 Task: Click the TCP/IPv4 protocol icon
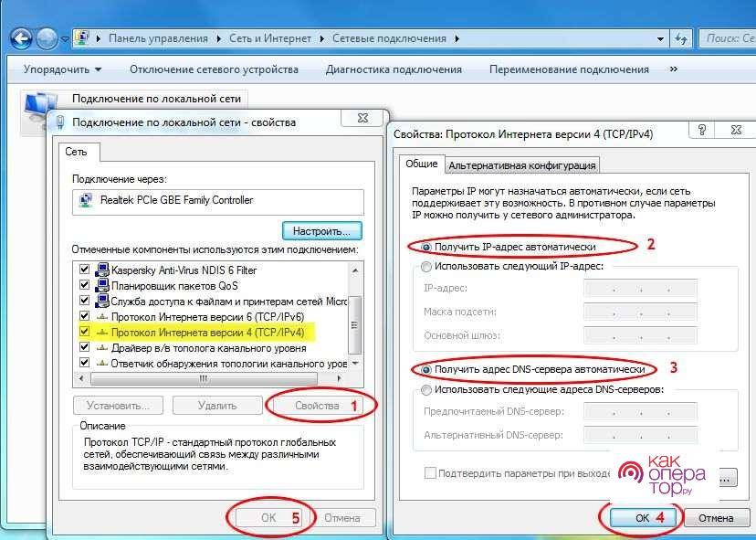101,333
